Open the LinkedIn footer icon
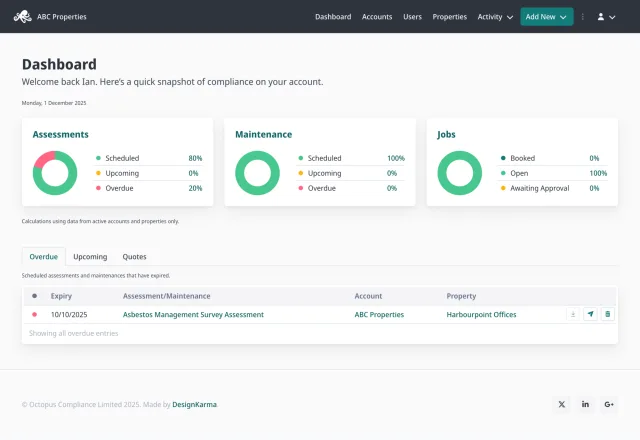 [x=585, y=404]
